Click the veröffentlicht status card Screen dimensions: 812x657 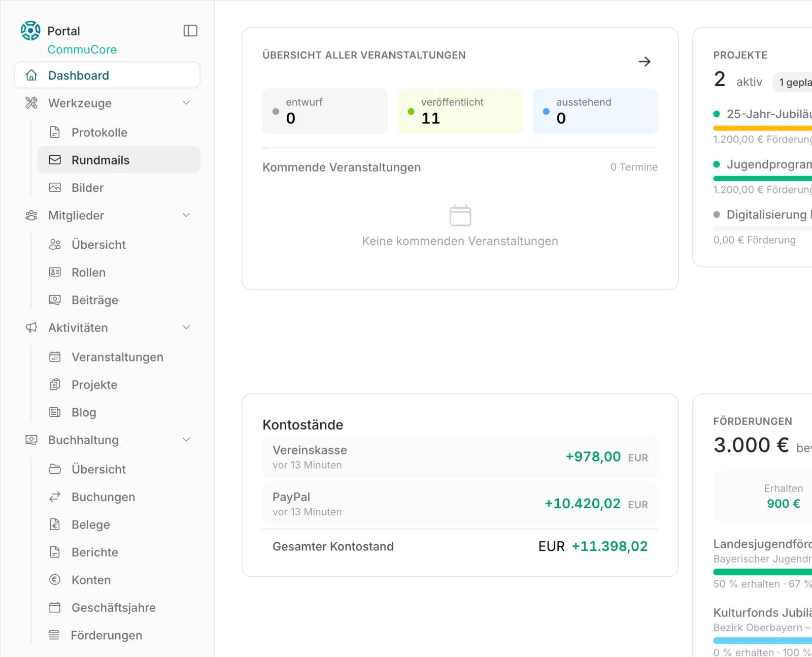click(460, 111)
